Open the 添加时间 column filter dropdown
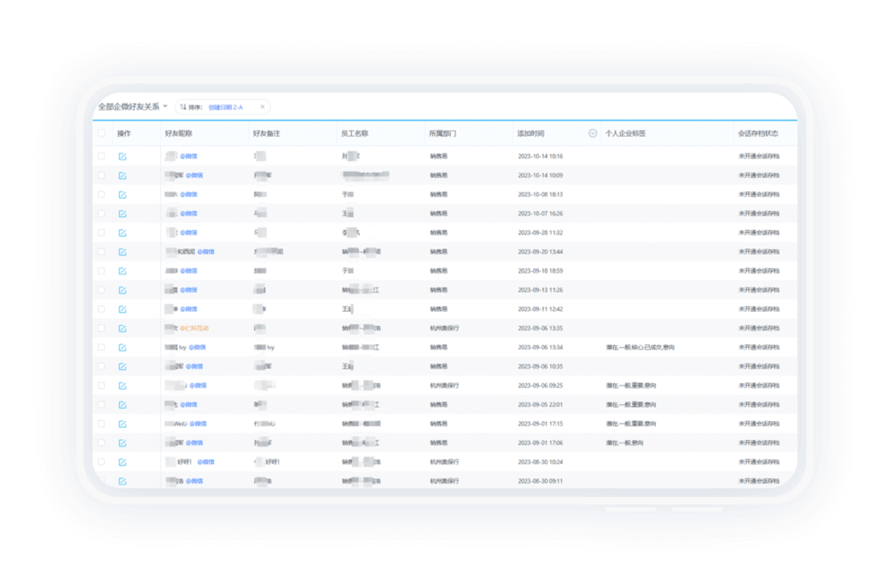The height and width of the screenshot is (588, 890). coord(592,133)
